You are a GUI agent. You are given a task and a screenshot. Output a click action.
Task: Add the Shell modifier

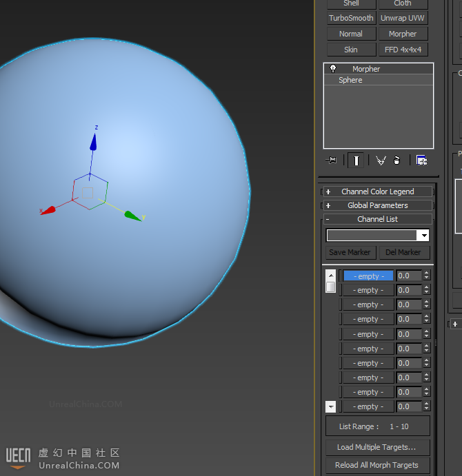point(352,3)
